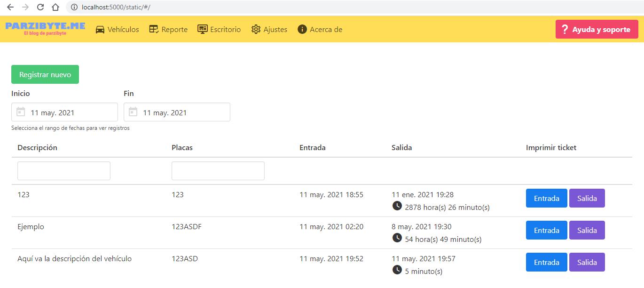Print Entrada ticket for vehicle Ejemplo
The height and width of the screenshot is (288, 644).
point(546,230)
